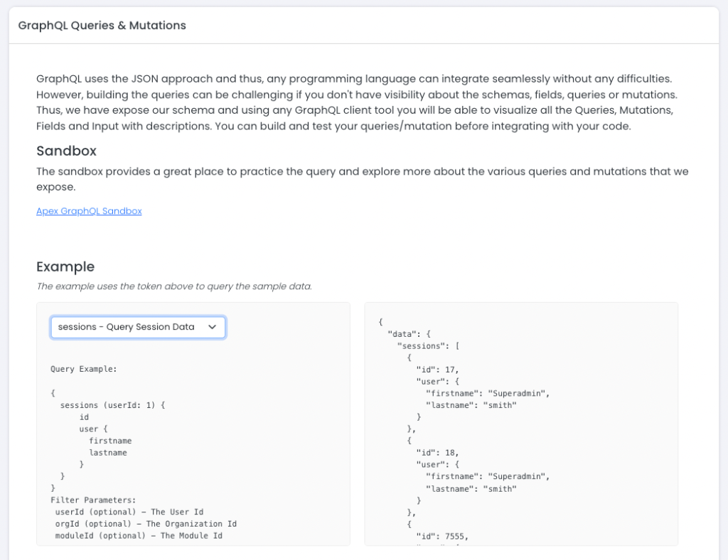Click the "sessions" array key in response
Screen dimensions: 728x560
pos(423,345)
